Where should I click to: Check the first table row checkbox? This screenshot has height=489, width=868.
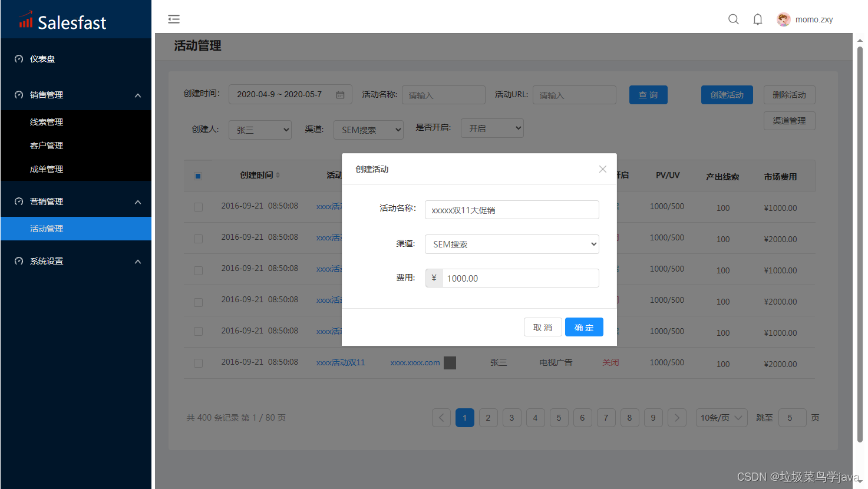[x=198, y=207]
